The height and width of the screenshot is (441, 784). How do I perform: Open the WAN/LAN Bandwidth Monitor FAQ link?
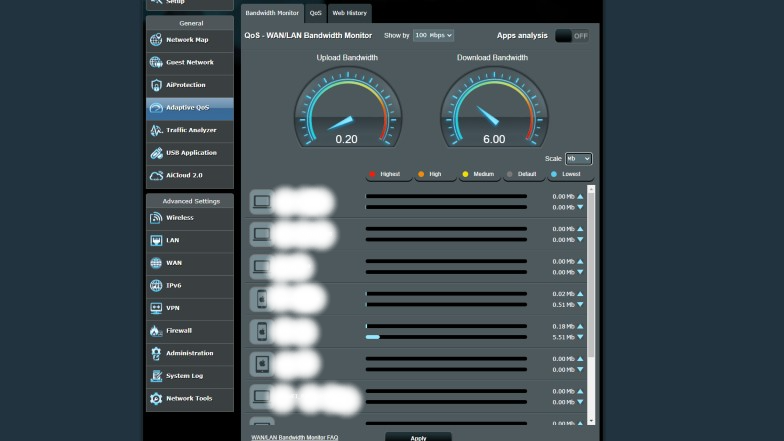[294, 438]
